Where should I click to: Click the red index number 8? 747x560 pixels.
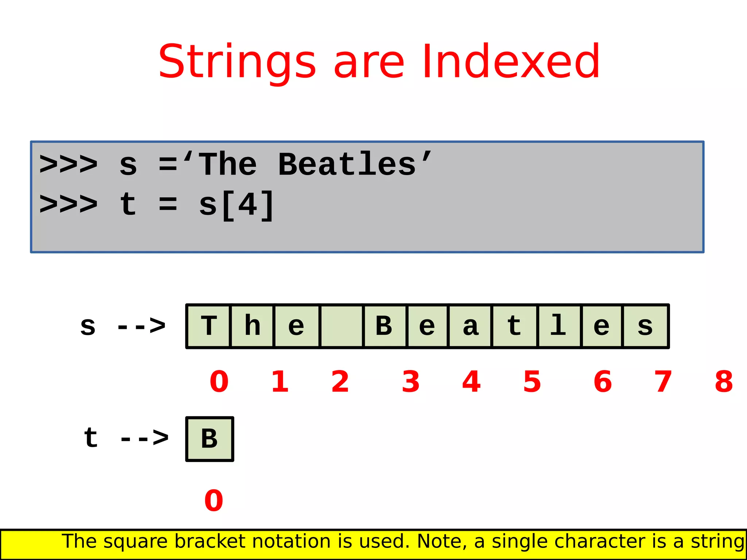click(x=724, y=382)
